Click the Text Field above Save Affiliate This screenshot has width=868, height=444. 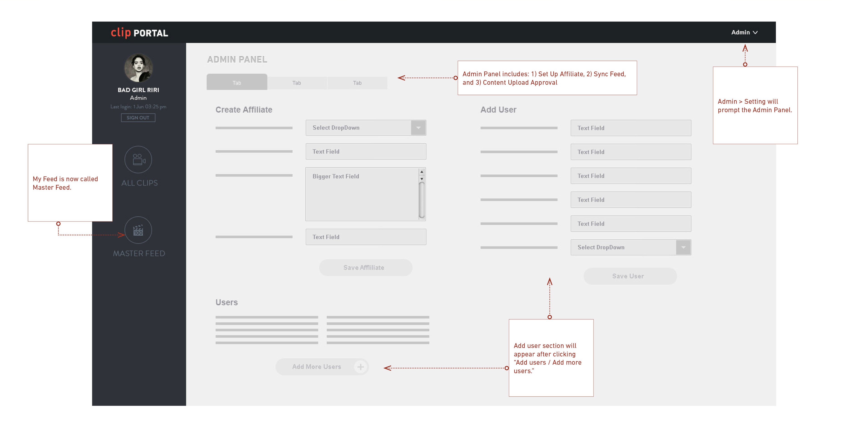(x=366, y=237)
